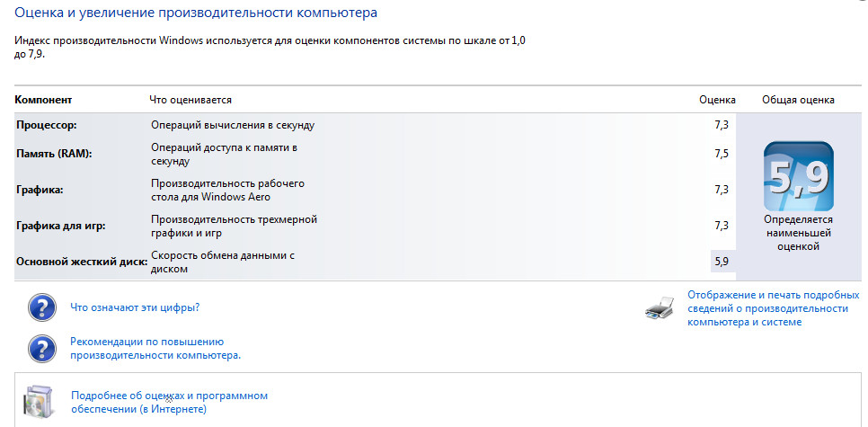Click the printer icon for detailed performance info

click(x=659, y=309)
